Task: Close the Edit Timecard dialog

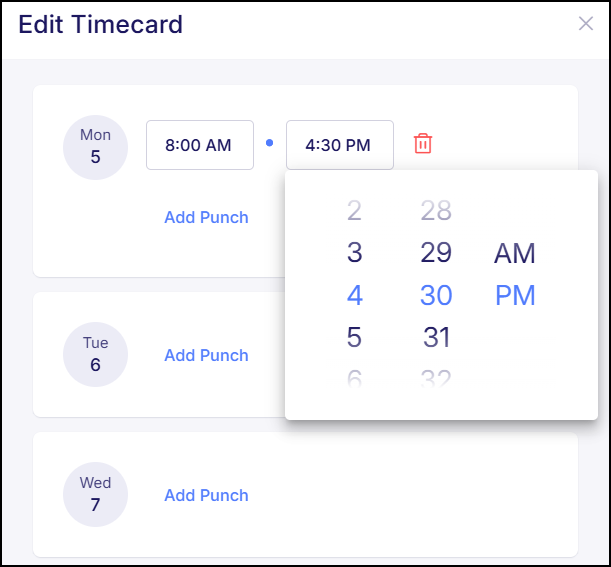Action: click(586, 24)
